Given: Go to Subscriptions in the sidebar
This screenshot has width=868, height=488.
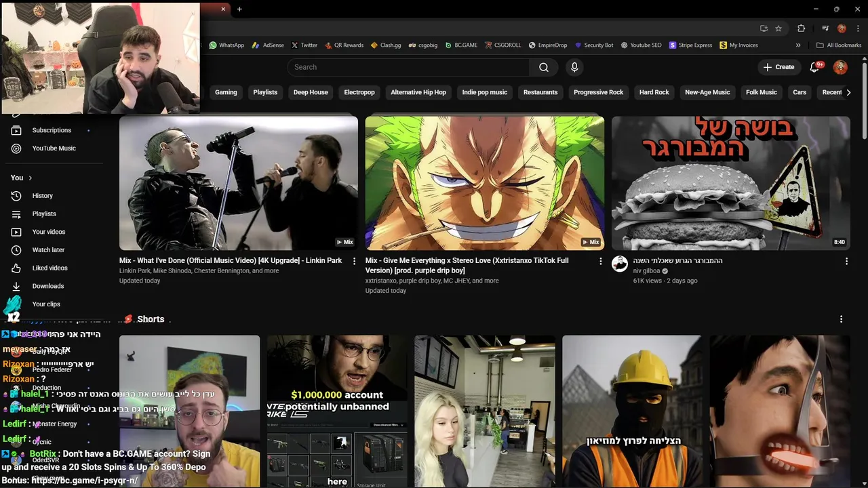Looking at the screenshot, I should (52, 130).
